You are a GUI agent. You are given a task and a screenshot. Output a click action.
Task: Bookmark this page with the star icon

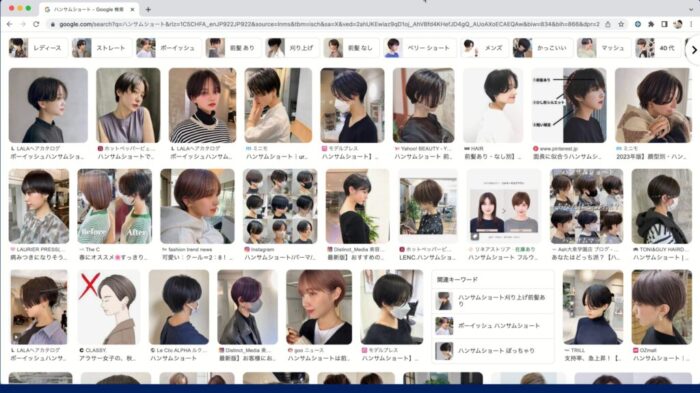pos(621,24)
